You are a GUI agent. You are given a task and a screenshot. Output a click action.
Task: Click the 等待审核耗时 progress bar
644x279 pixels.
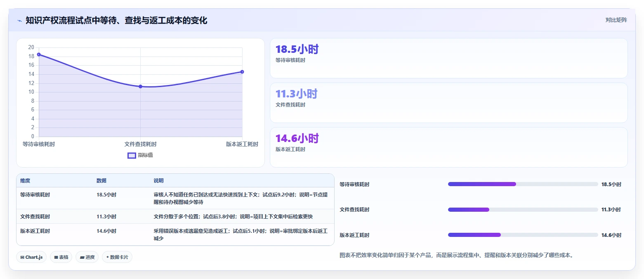tap(523, 184)
